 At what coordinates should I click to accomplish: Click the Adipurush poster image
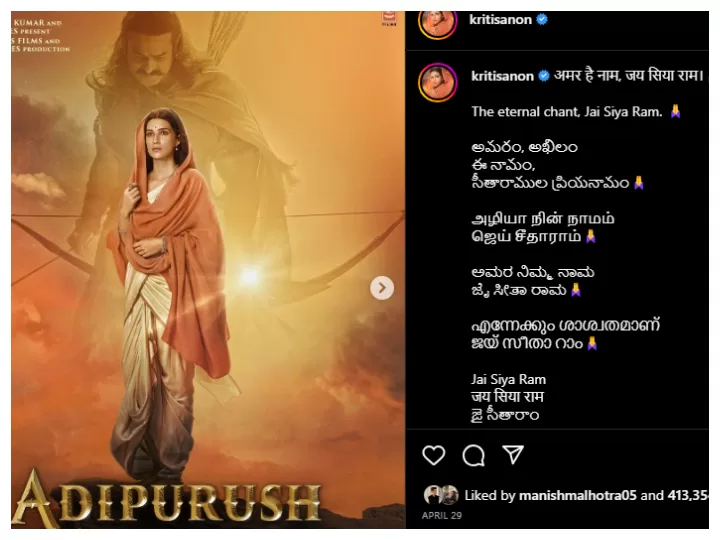tap(208, 270)
